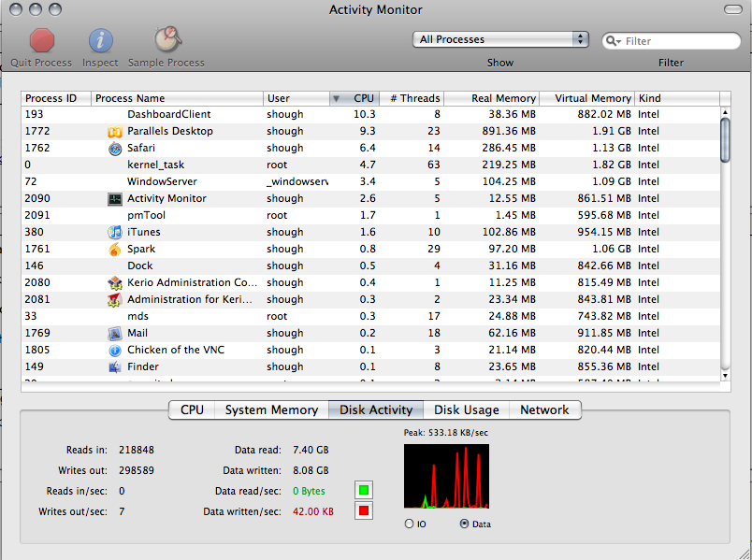Open the Disk Usage tab
The width and height of the screenshot is (752, 560).
click(x=466, y=409)
